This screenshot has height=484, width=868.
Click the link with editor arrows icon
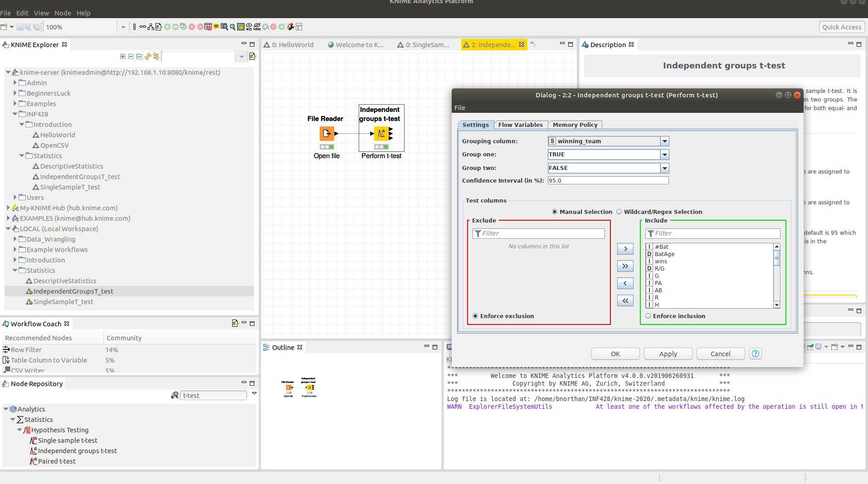[156, 57]
